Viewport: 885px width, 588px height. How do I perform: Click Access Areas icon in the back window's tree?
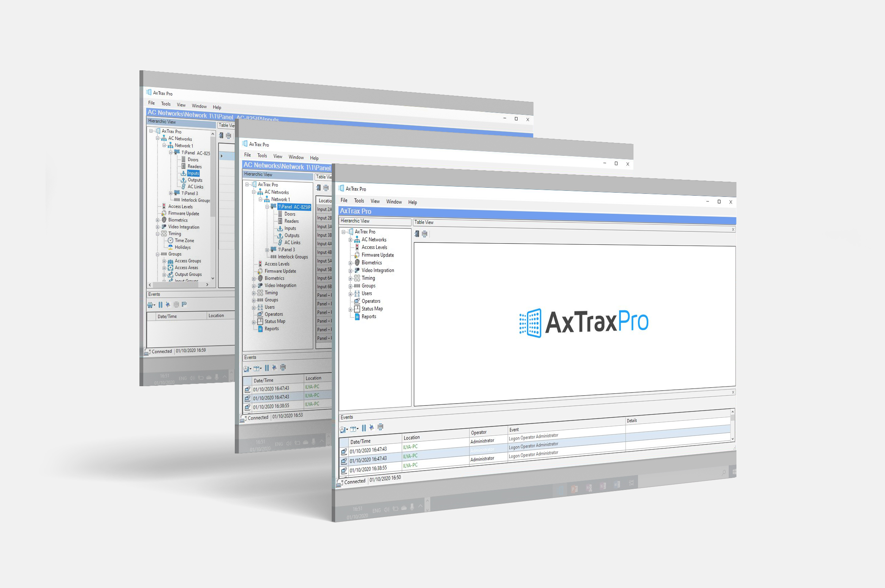[x=171, y=268]
